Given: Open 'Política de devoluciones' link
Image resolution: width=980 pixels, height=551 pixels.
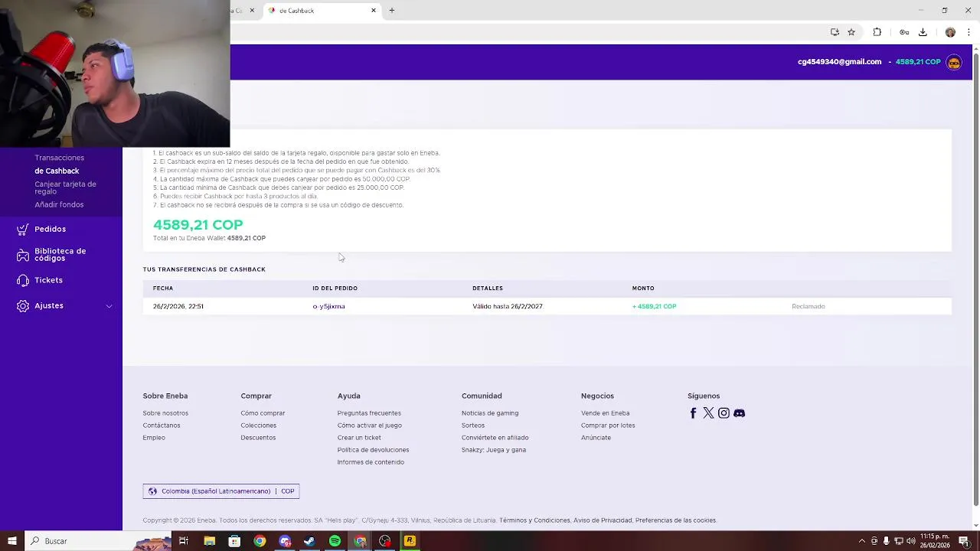Looking at the screenshot, I should point(373,450).
